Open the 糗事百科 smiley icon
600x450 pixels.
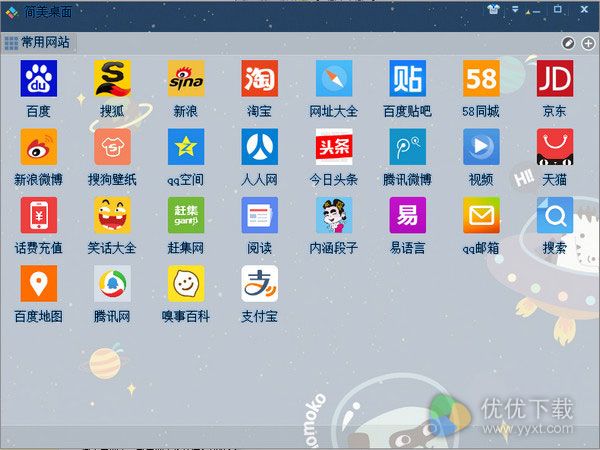tap(186, 284)
